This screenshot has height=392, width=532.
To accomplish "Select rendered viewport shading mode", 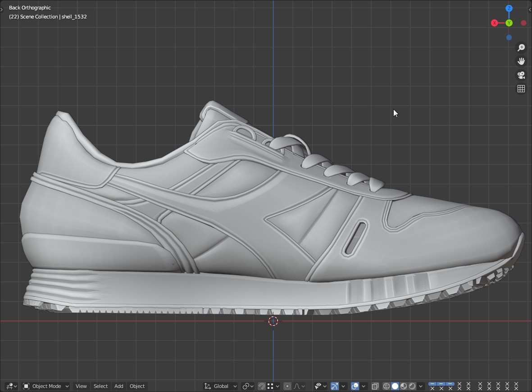I will click(412, 386).
